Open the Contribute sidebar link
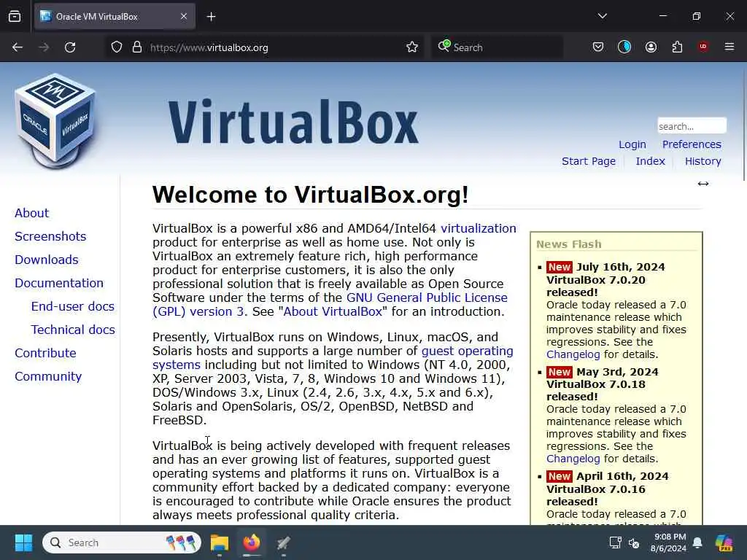This screenshot has height=560, width=747. click(45, 353)
